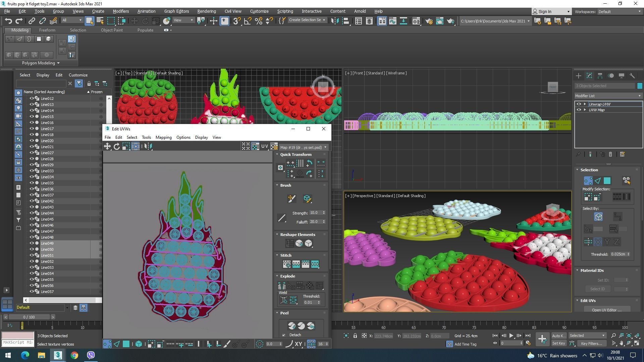Toggle the 3D Snaps icon

tap(237, 21)
